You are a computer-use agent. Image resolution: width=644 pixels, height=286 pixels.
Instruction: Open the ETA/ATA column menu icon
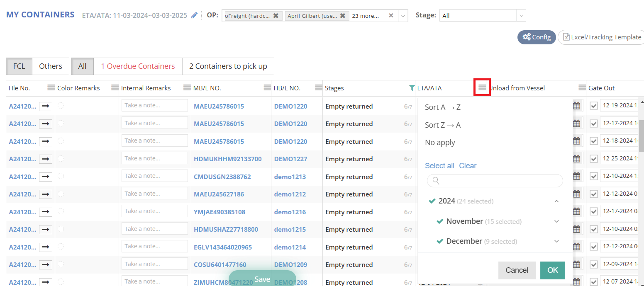coord(482,88)
